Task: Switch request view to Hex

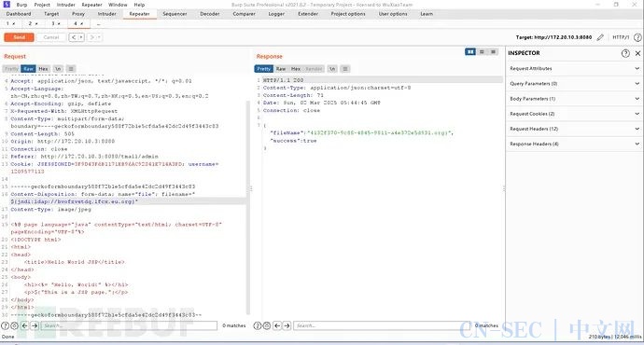Action: coord(43,69)
